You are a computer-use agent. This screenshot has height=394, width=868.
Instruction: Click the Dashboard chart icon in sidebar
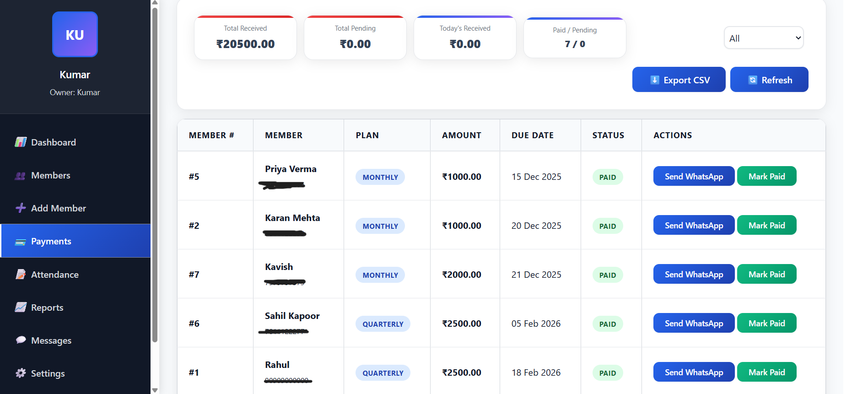[21, 142]
